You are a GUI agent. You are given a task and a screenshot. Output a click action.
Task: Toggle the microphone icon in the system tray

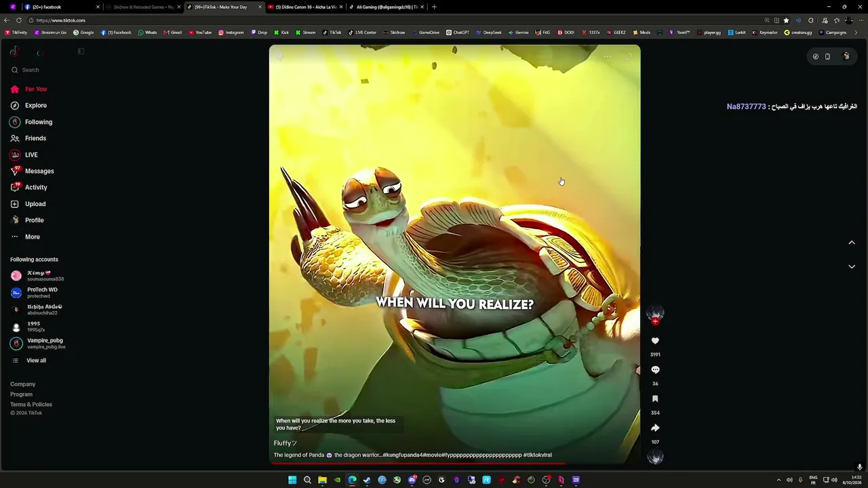(x=800, y=480)
